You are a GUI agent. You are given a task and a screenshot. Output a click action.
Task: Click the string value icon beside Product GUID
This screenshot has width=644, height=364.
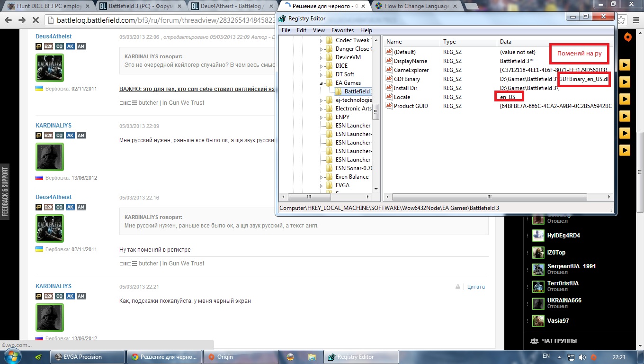(x=389, y=106)
